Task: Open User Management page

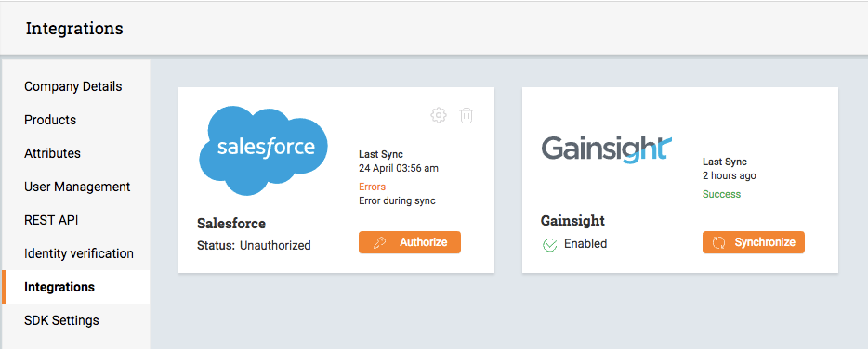Action: [x=75, y=187]
